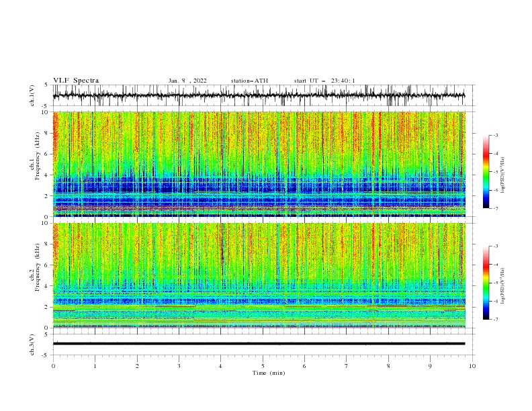Viewport: 532px width, 411px height.
Task: Select the "ch.1(V)" axis label
Action: pos(32,95)
